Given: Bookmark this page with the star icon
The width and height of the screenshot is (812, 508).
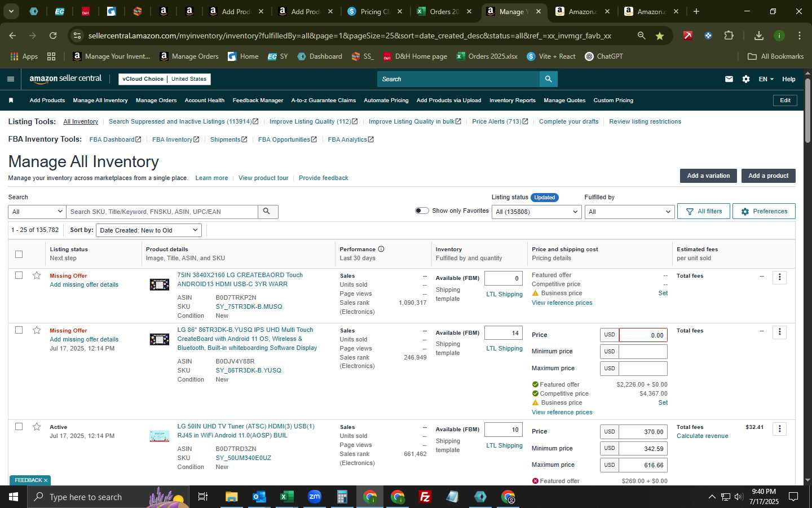Looking at the screenshot, I should 659,36.
